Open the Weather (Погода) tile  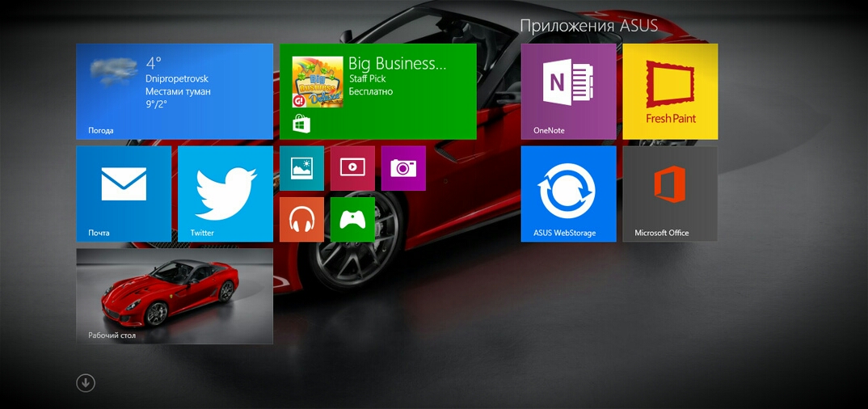[x=175, y=91]
